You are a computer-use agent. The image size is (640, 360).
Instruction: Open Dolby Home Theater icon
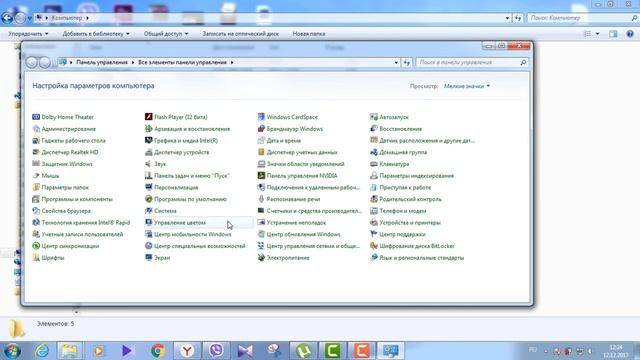coord(36,117)
